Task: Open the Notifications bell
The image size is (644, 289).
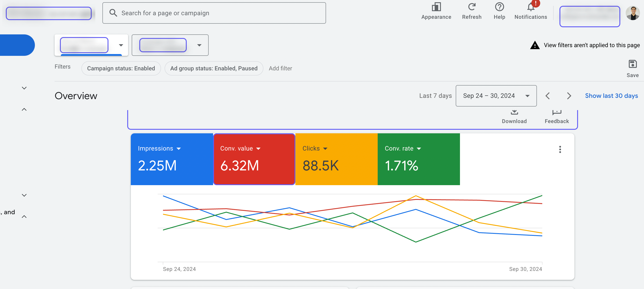Action: tap(530, 8)
